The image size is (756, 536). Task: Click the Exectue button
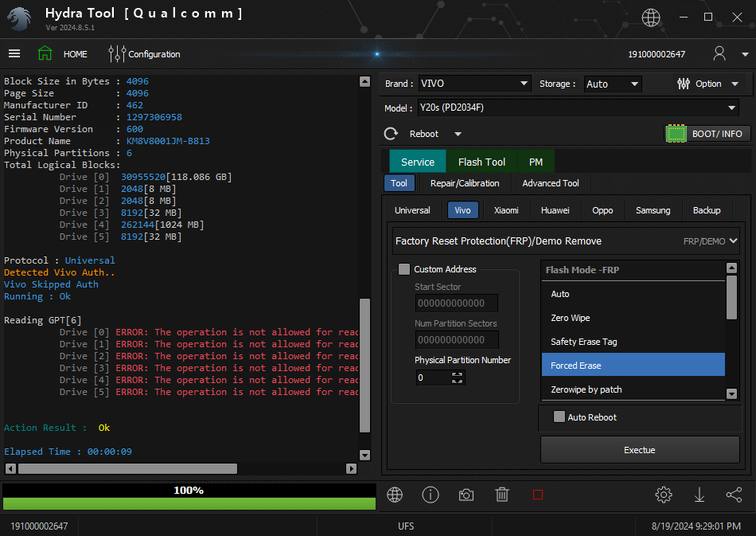click(640, 450)
